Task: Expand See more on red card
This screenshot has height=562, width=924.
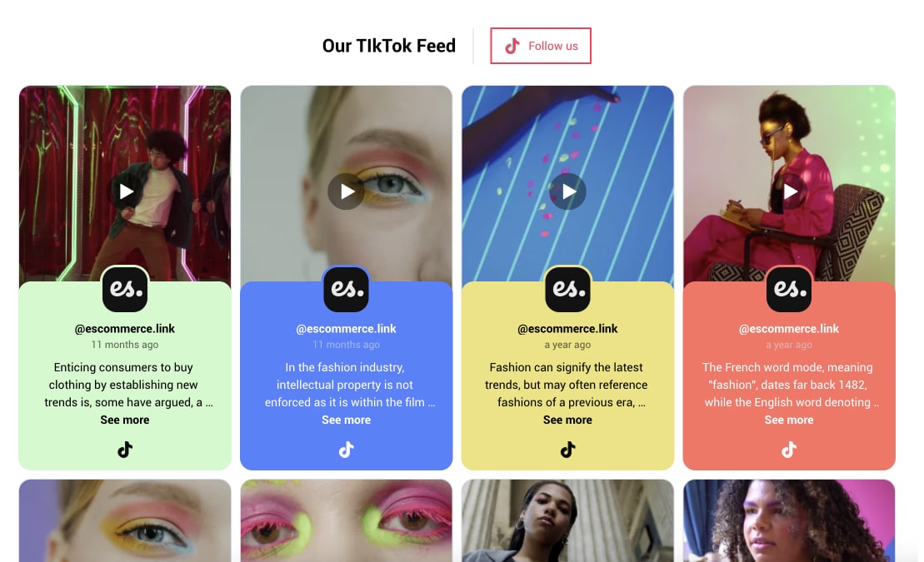Action: 789,420
